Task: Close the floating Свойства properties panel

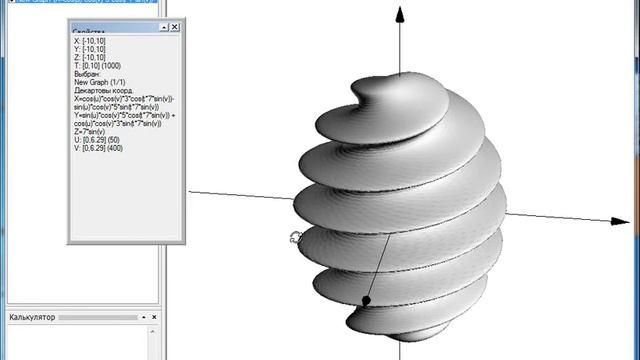Action: click(x=175, y=27)
